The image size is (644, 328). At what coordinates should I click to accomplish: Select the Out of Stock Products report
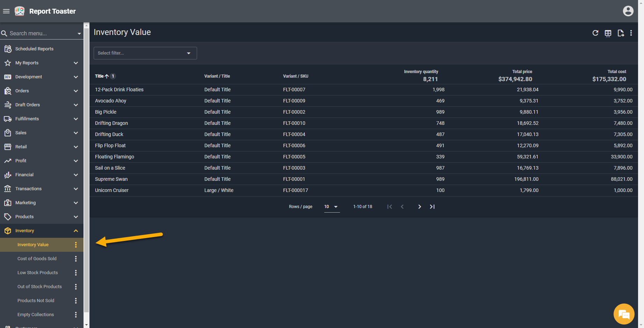click(x=39, y=287)
